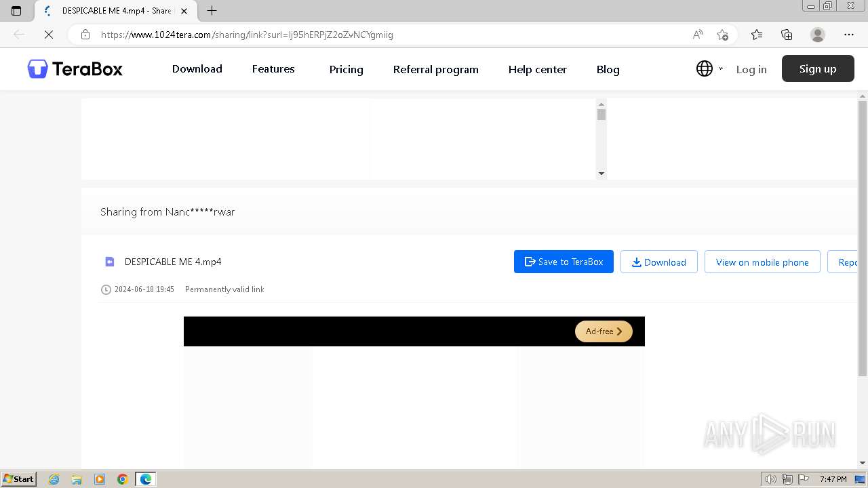Open the tab actions menu

pos(16,11)
